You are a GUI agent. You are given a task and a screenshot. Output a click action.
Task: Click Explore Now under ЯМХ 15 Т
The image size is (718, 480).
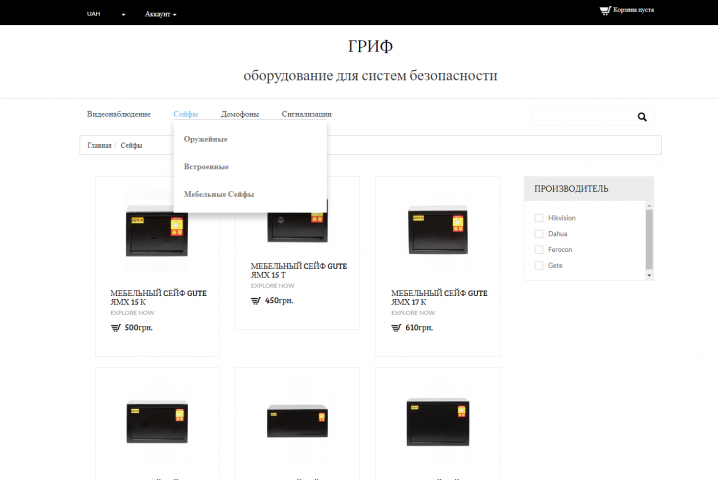tap(272, 286)
